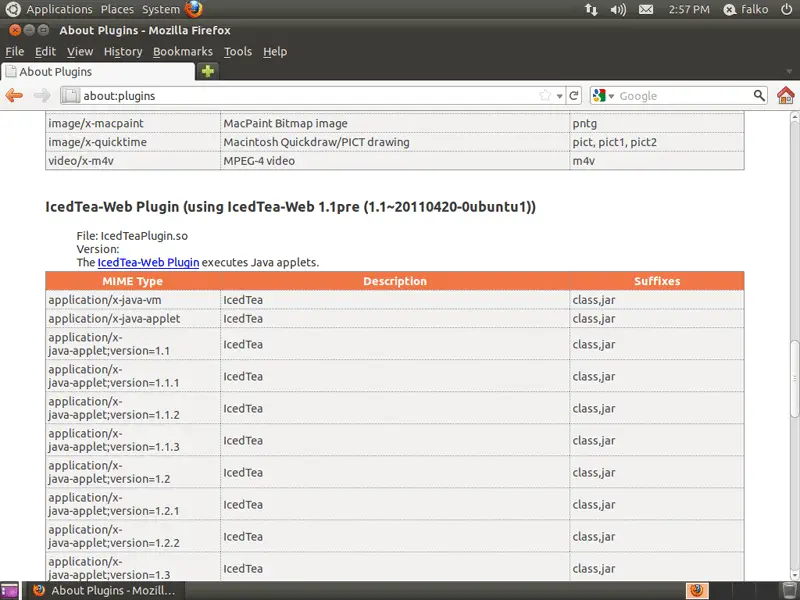
Task: Click the pntg suffix cell
Action: coord(657,123)
